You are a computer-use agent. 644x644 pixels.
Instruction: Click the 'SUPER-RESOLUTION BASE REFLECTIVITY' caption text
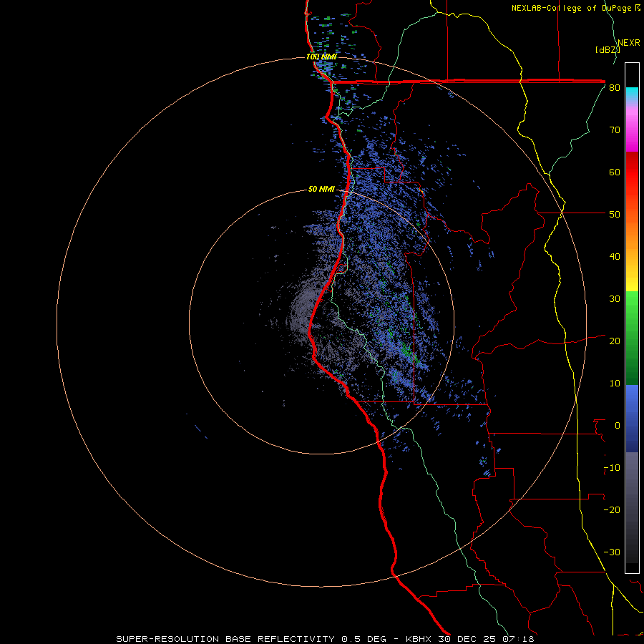click(225, 639)
